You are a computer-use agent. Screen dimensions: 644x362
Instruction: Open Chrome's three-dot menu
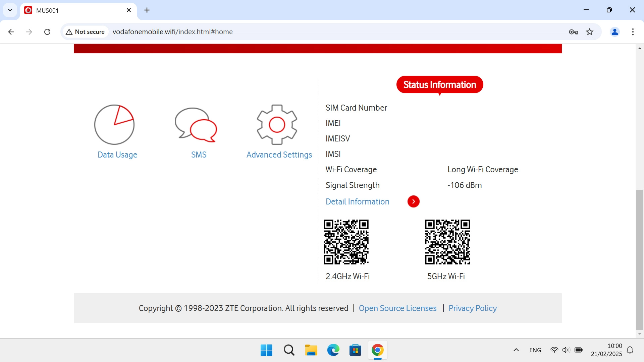tap(633, 32)
